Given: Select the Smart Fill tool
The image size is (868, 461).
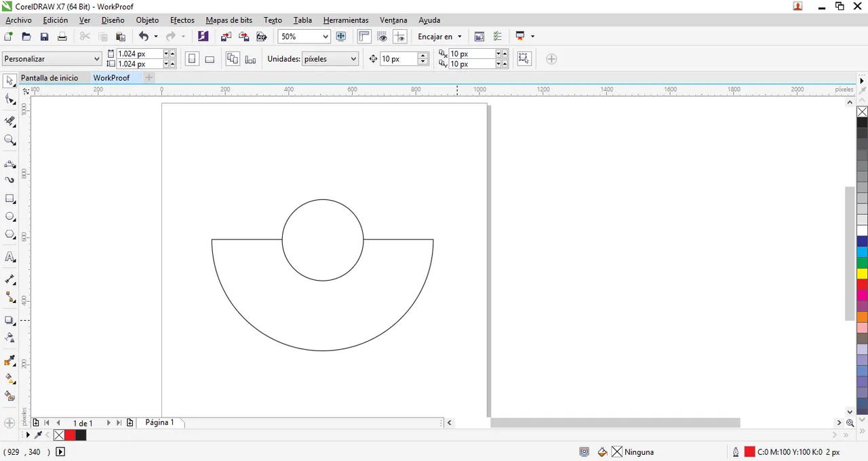Looking at the screenshot, I should [x=9, y=396].
